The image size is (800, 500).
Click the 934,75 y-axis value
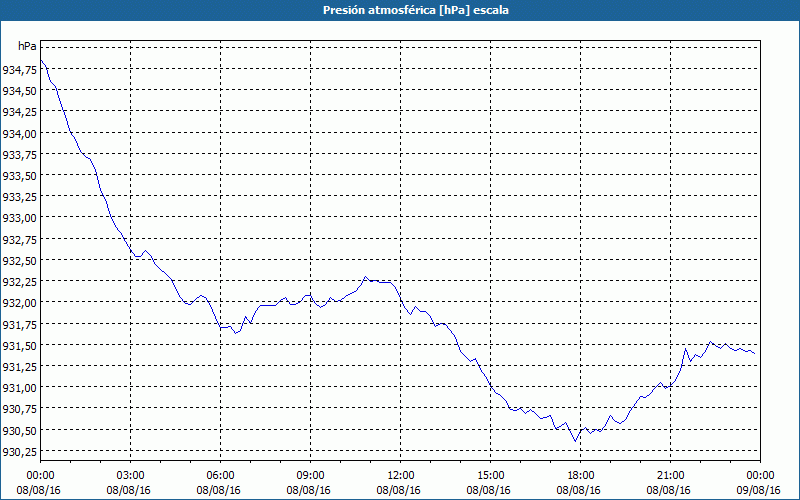tap(20, 70)
